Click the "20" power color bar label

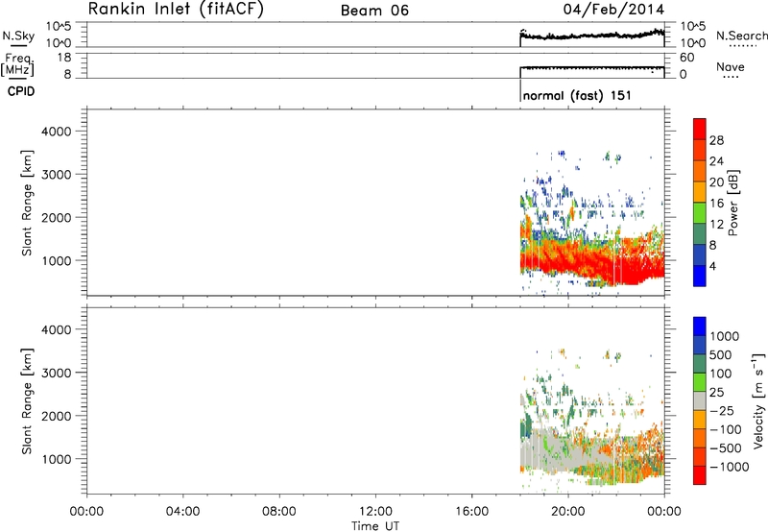point(716,182)
